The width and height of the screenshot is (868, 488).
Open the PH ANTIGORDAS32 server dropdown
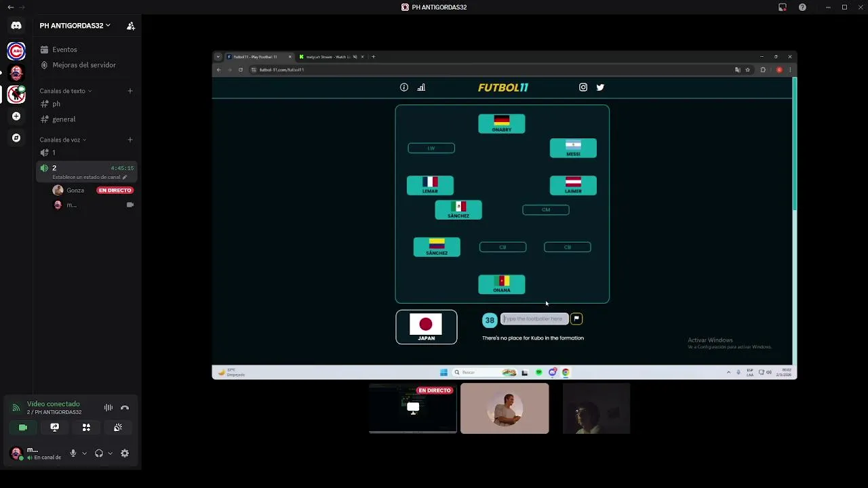[75, 26]
